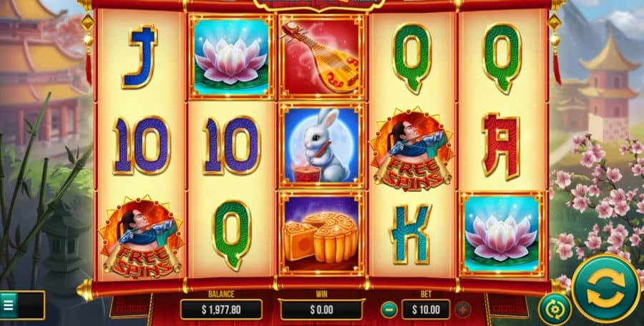Click the blue J symbol
This screenshot has width=644, height=326.
pos(140,56)
